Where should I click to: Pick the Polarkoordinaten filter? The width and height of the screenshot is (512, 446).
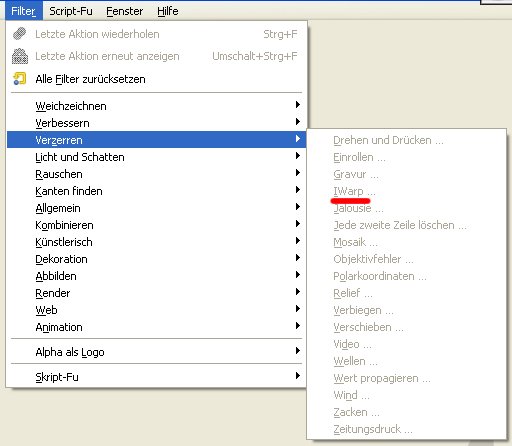(407, 276)
